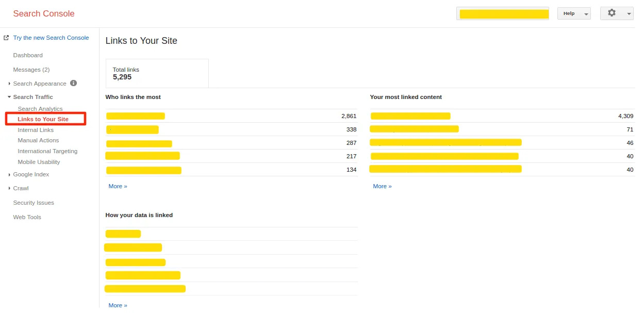Open International Targeting settings
This screenshot has height=313, width=644.
pyautogui.click(x=47, y=151)
